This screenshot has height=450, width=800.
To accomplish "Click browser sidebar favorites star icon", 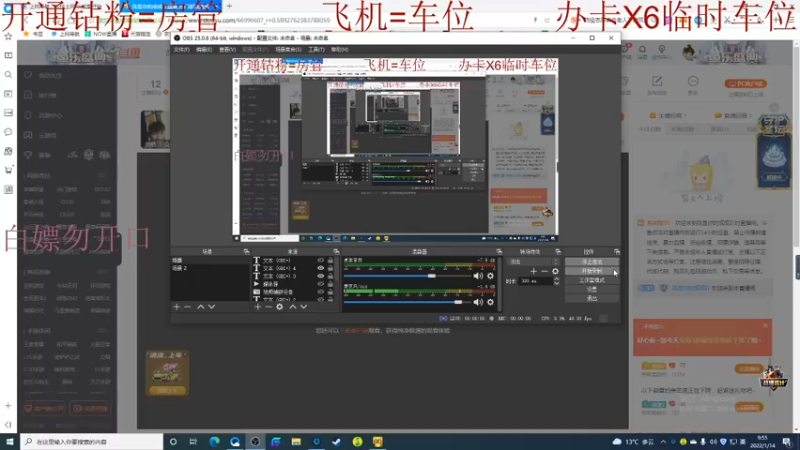I will tap(8, 36).
